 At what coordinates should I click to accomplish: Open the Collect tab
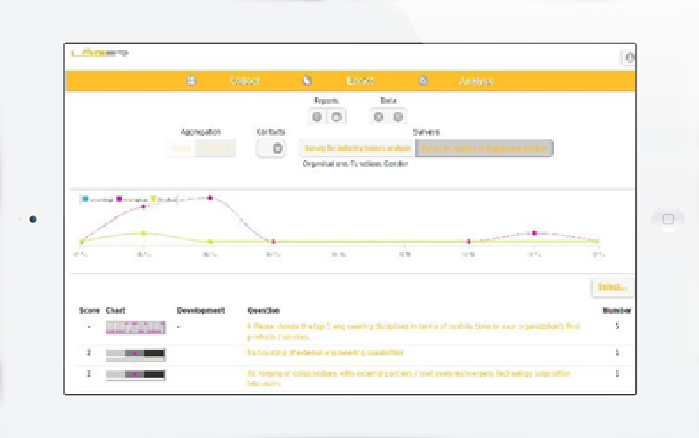click(x=245, y=81)
